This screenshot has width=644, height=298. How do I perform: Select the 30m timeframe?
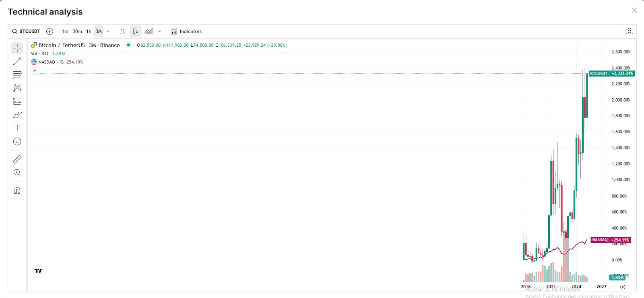pos(77,31)
